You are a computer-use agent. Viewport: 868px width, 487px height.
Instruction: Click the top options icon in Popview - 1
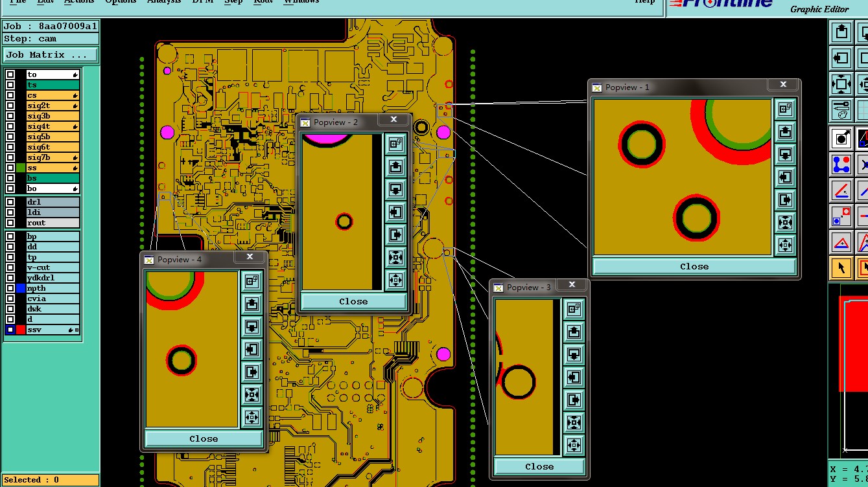point(785,109)
